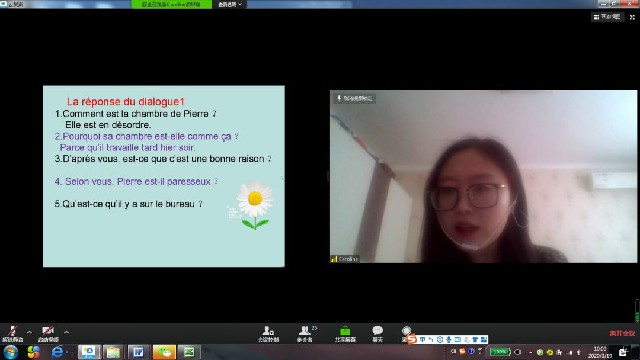Open the View Options dropdown at top
The height and width of the screenshot is (360, 640).
click(x=229, y=4)
